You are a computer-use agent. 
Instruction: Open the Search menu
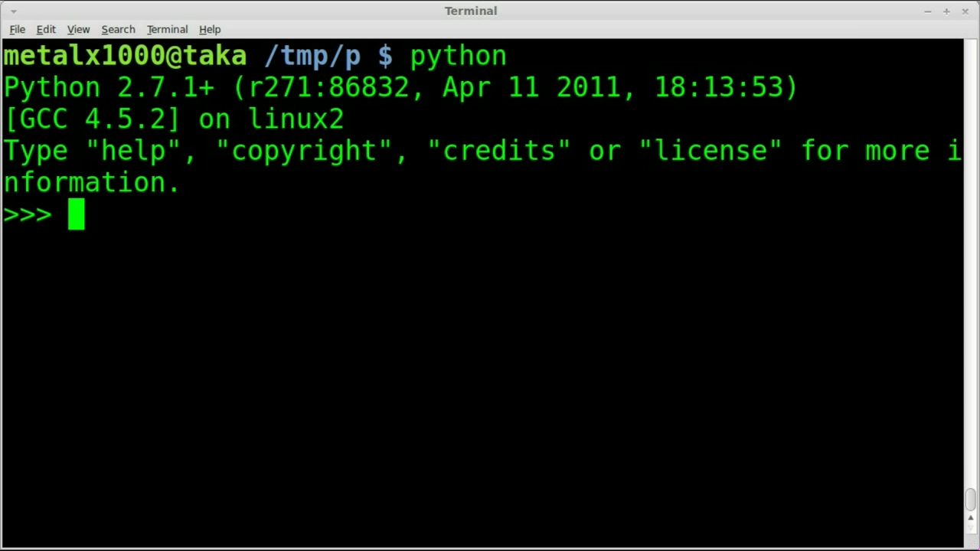pos(118,29)
